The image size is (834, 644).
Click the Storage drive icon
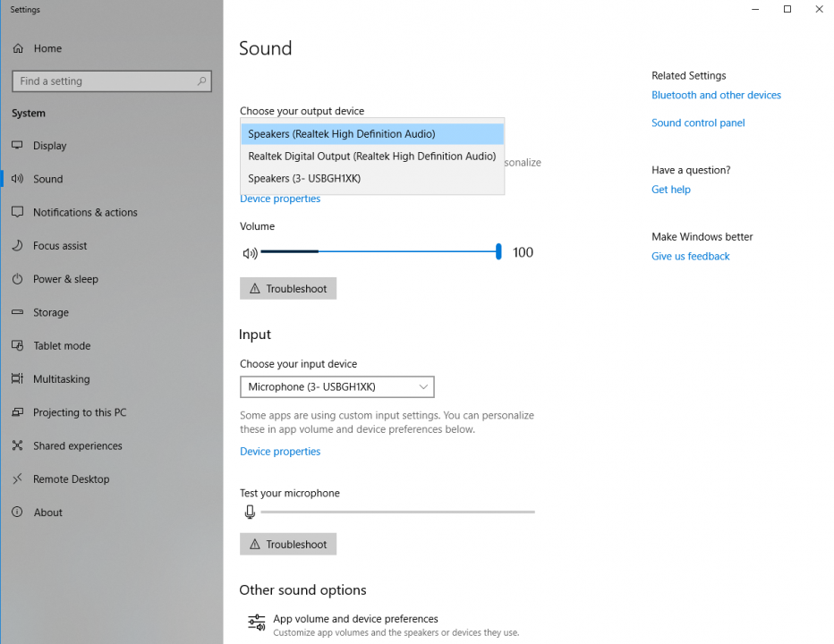pyautogui.click(x=17, y=313)
